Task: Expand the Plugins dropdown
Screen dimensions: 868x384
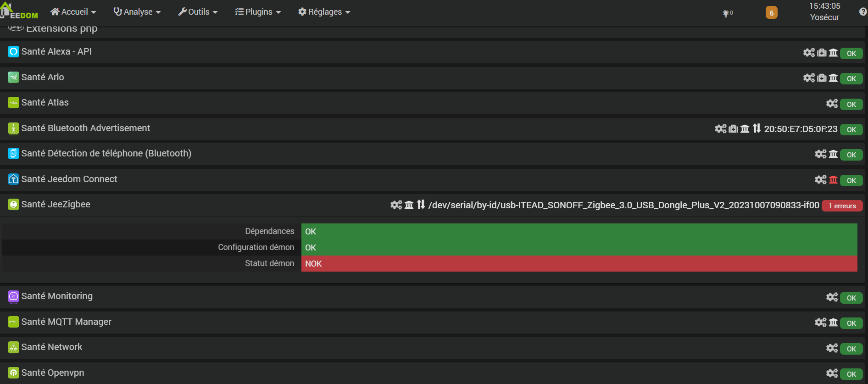Action: [258, 12]
